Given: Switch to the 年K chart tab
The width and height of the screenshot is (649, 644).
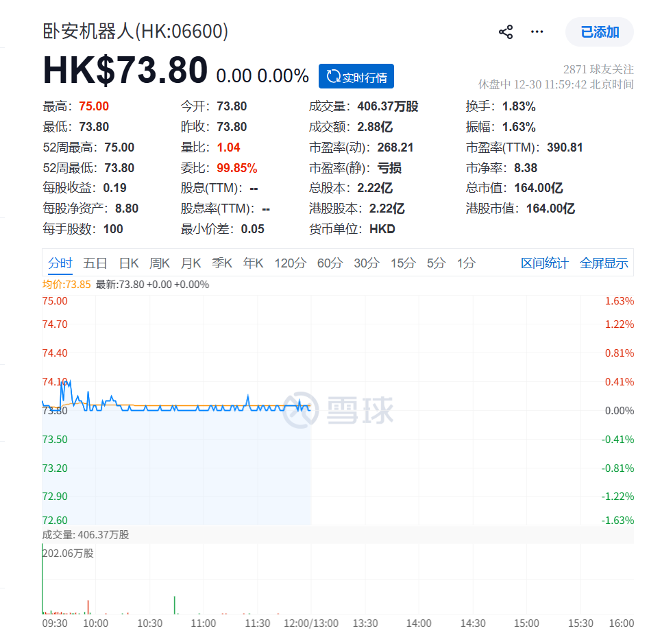Looking at the screenshot, I should click(254, 263).
